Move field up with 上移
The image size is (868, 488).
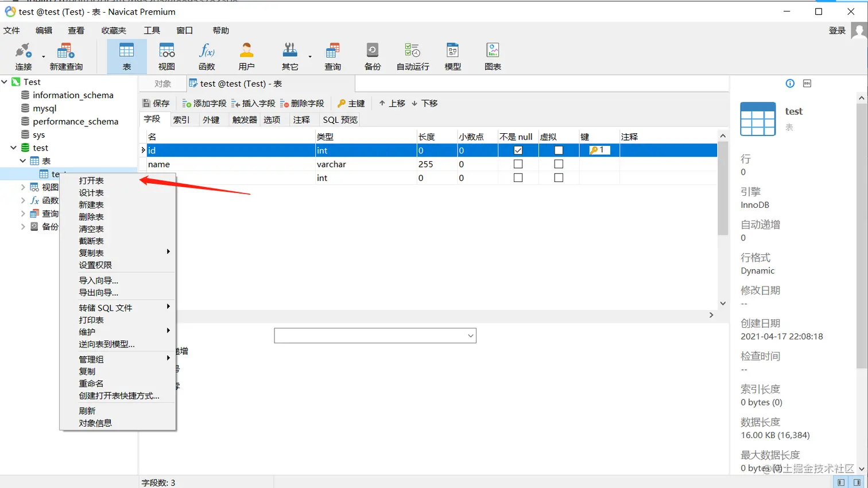point(392,103)
